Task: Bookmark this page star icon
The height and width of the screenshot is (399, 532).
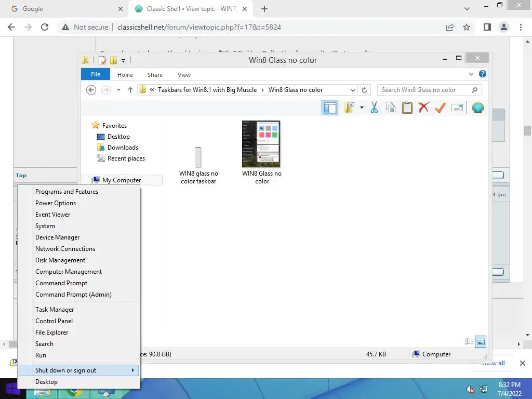Action: (467, 27)
